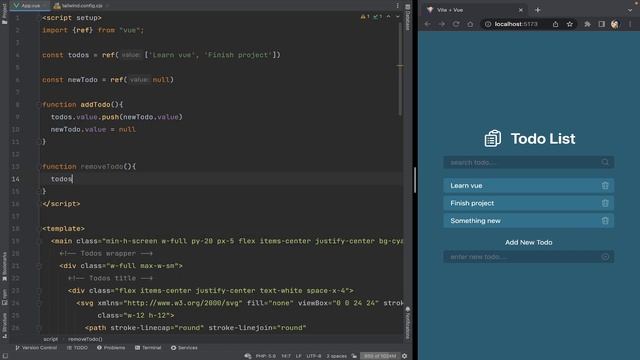Select 'script' in the editor breadcrumbs
Screen dimensions: 640x360
point(51,339)
